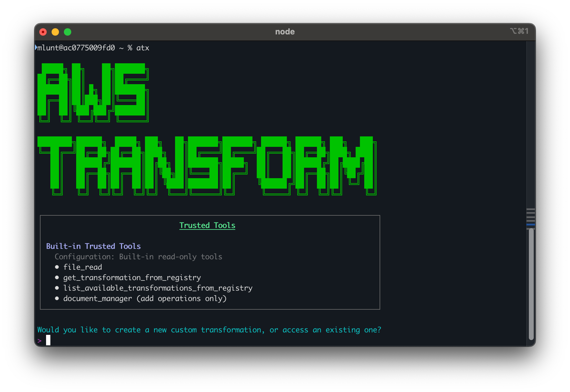Select the 'file_read' tool entry
The width and height of the screenshot is (570, 392).
pyautogui.click(x=83, y=267)
